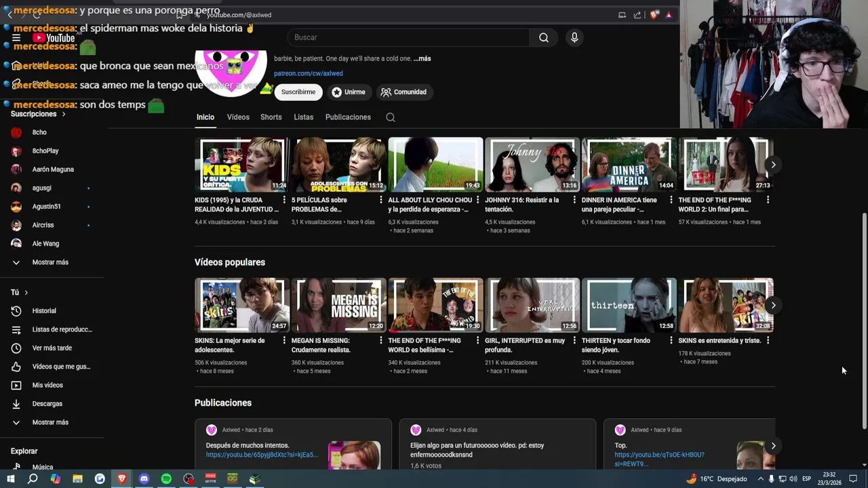Click the install app icon in address bar
This screenshot has height=488, width=868.
tap(622, 15)
